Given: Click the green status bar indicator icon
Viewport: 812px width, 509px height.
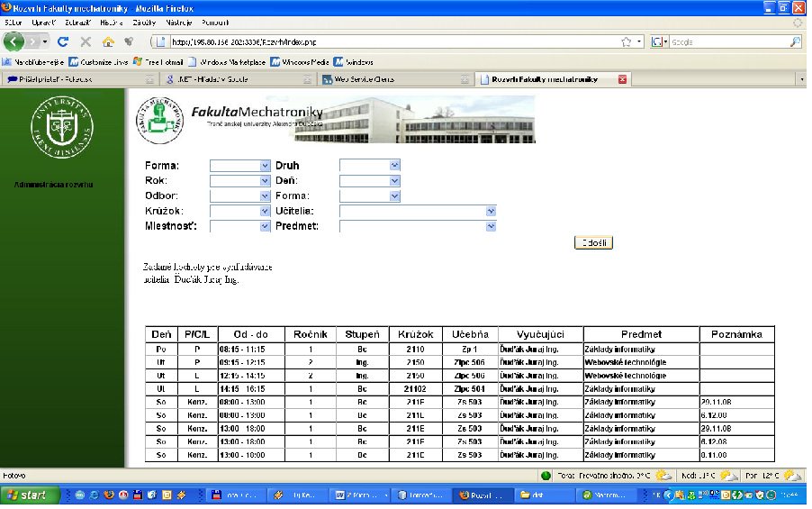Looking at the screenshot, I should (x=546, y=476).
